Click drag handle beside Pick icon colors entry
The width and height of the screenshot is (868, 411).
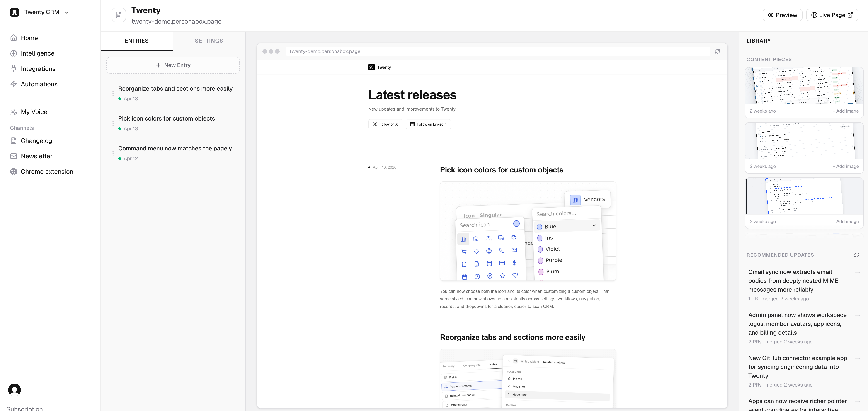pyautogui.click(x=113, y=123)
